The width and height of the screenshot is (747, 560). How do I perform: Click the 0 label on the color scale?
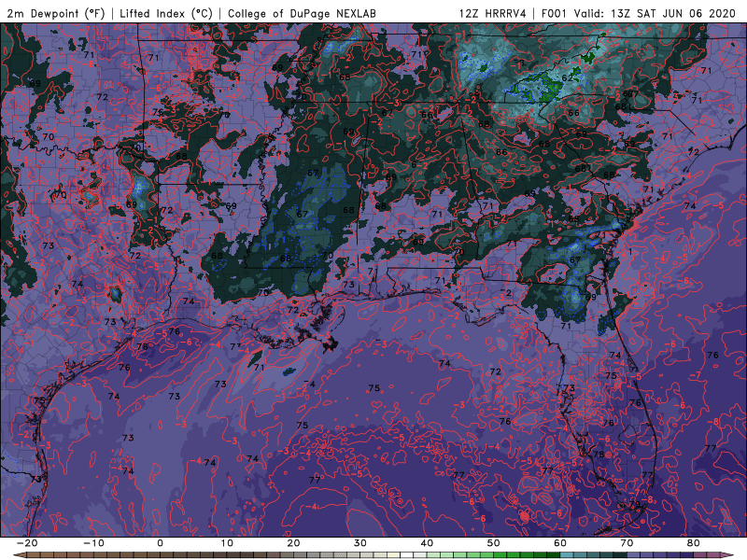tap(160, 543)
